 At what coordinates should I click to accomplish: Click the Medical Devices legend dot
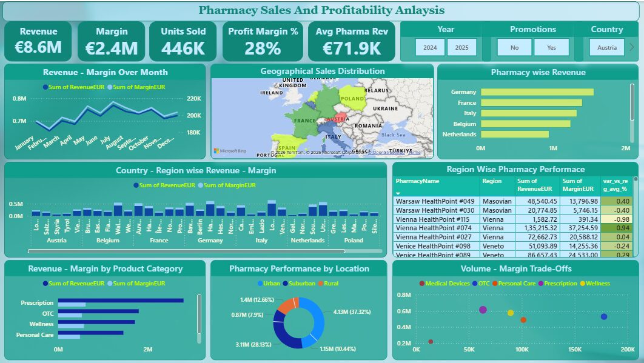tap(421, 283)
